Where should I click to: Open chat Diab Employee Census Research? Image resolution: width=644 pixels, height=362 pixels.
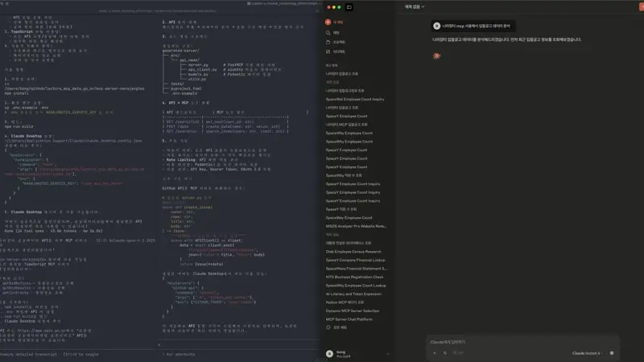[x=353, y=252]
